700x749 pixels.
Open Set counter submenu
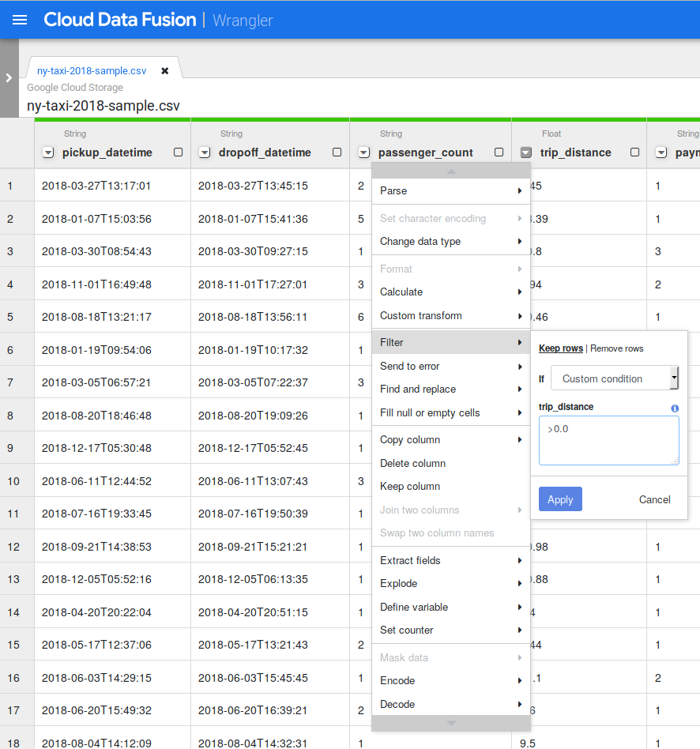451,630
